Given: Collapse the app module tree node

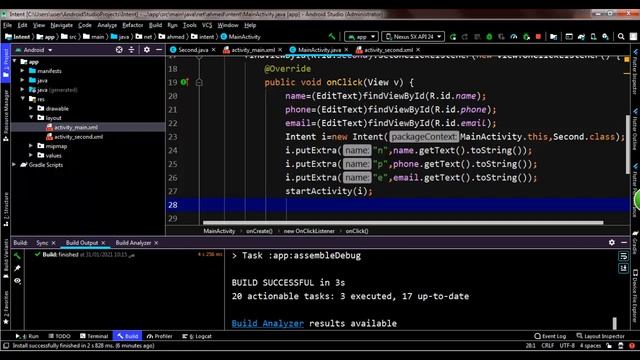Looking at the screenshot, I should [x=15, y=61].
